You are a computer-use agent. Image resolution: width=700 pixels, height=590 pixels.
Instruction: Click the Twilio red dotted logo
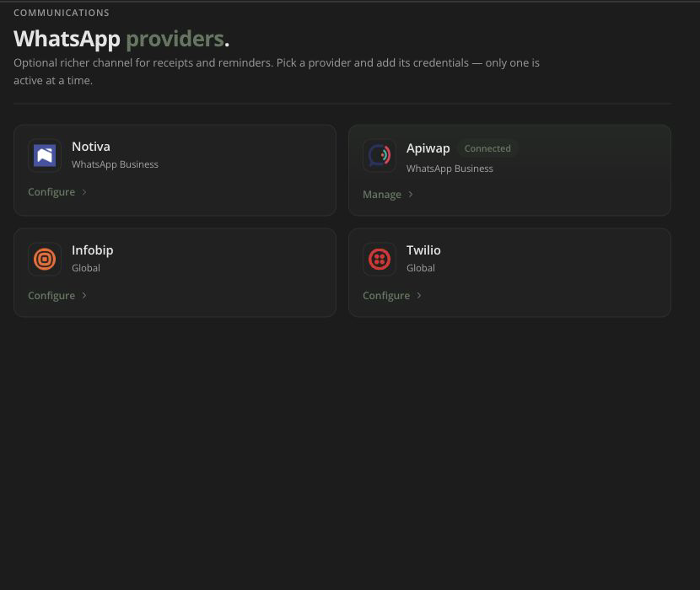[380, 259]
